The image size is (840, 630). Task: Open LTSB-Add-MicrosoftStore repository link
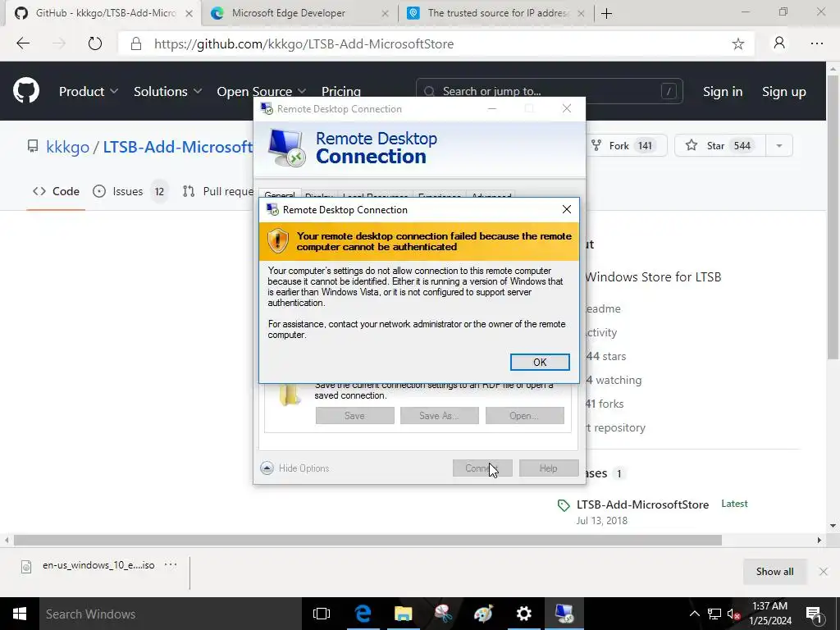tap(178, 146)
